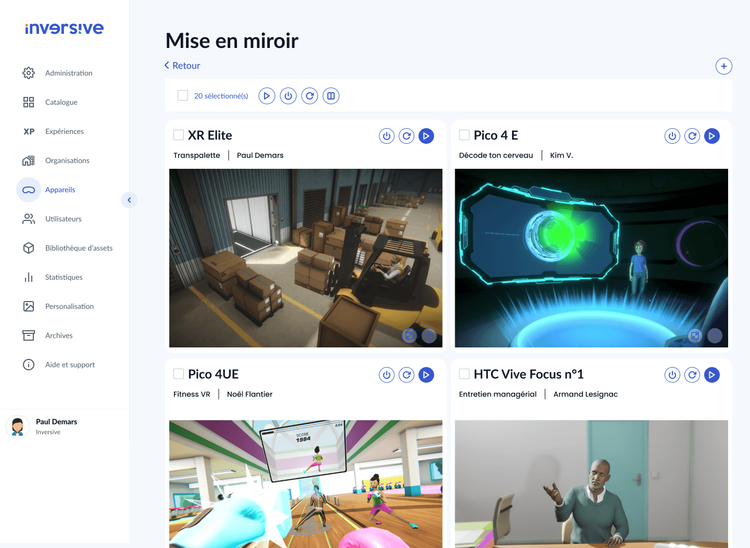Play HTC Vive Focus n°1 stream
Image resolution: width=750 pixels, height=548 pixels.
[x=712, y=375]
